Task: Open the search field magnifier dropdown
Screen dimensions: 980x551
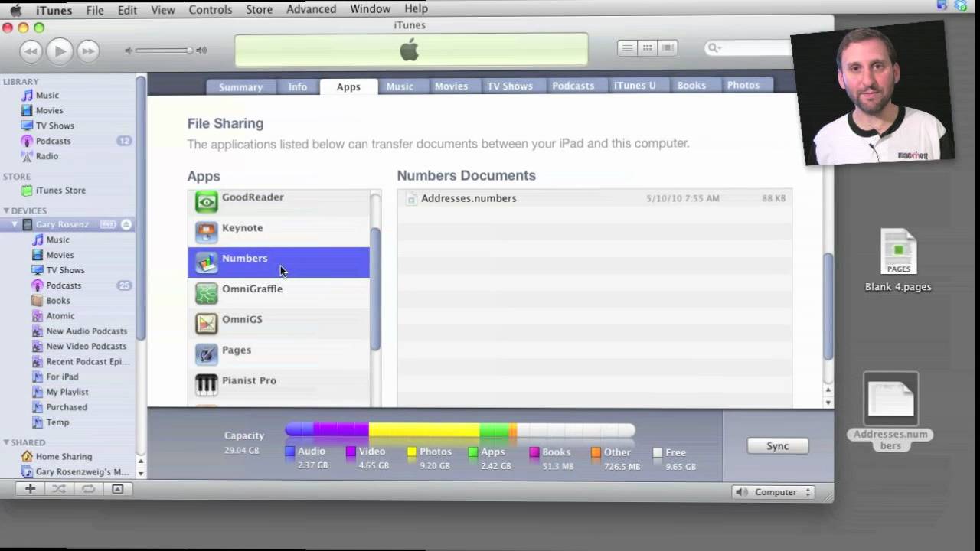Action: pyautogui.click(x=714, y=48)
